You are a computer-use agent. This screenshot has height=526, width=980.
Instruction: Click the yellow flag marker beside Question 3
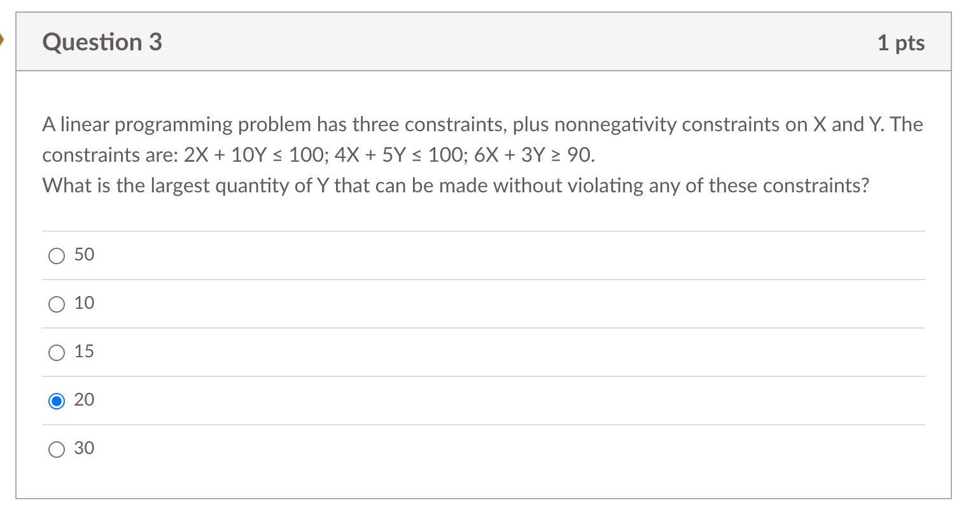click(3, 40)
